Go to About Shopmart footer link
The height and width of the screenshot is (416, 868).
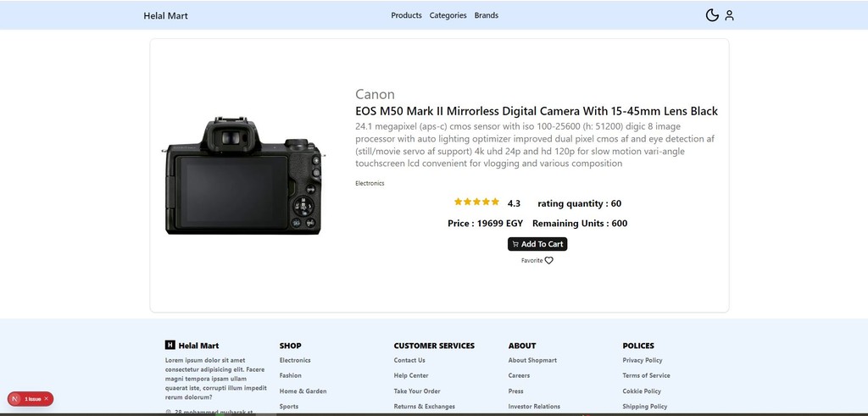[532, 360]
